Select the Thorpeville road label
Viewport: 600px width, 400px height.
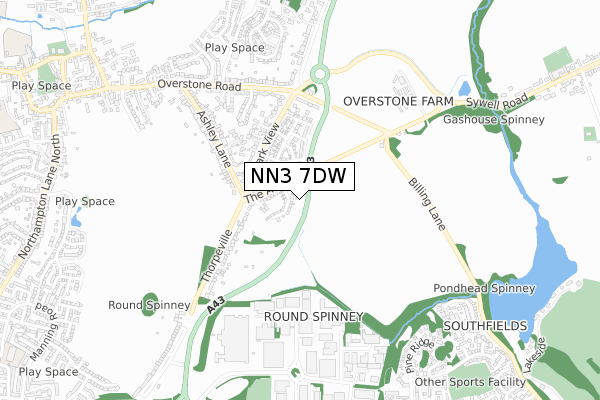click(x=217, y=256)
